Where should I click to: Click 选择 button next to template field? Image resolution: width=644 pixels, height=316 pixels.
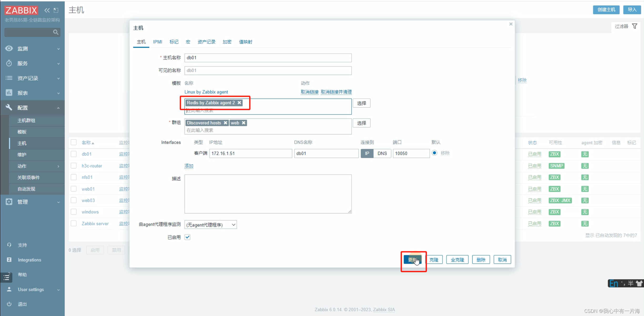(x=362, y=103)
